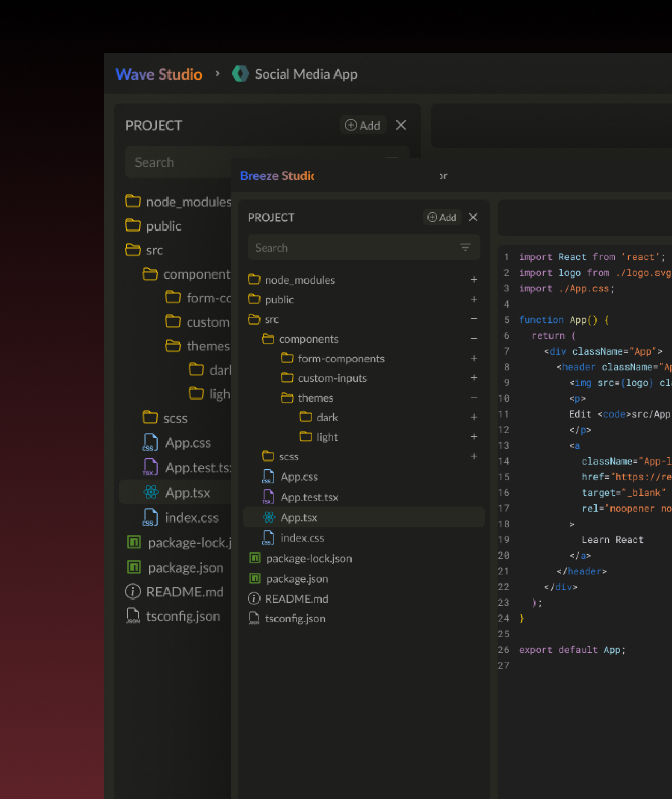Close the Breeze Studio project panel
This screenshot has height=799, width=672.
coord(473,217)
